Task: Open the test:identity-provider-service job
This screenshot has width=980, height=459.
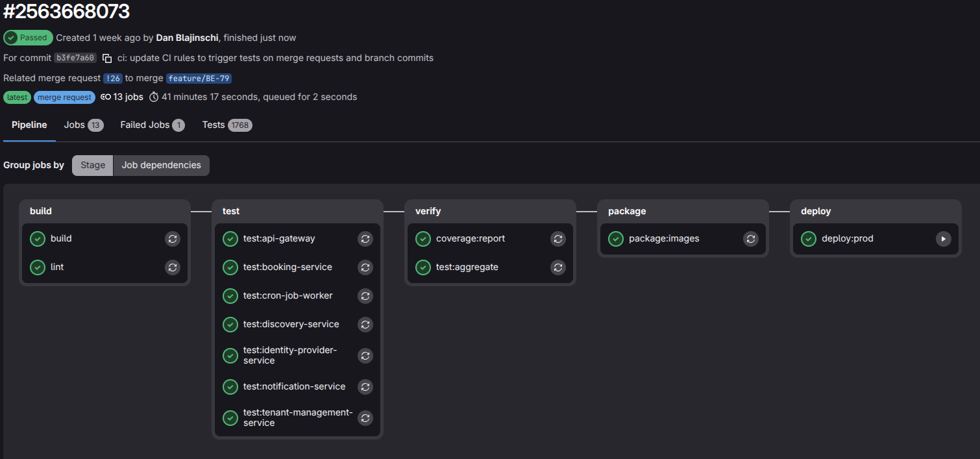Action: (x=290, y=355)
